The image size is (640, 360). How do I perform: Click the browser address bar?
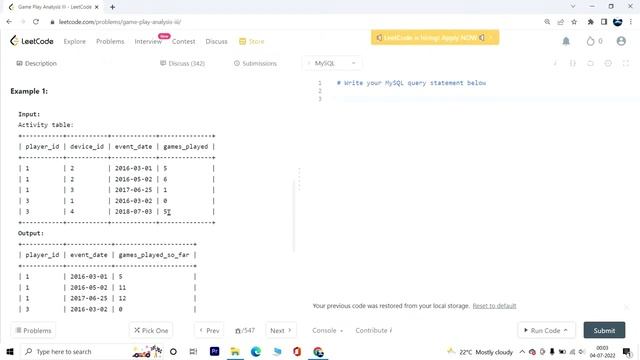[x=294, y=22]
